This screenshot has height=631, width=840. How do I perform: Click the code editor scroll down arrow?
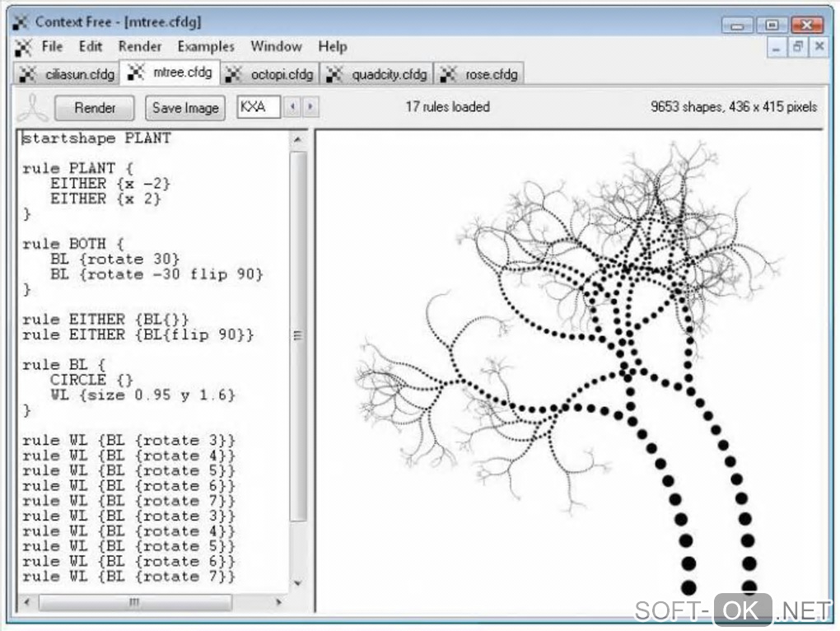[x=298, y=582]
